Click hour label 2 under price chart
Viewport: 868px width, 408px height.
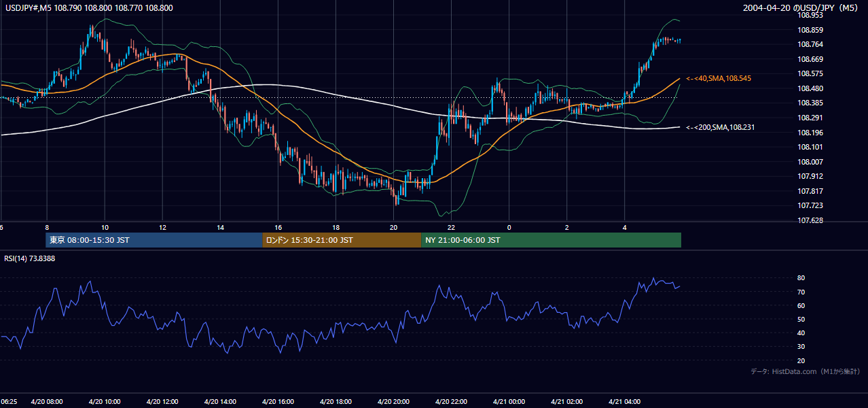[566, 228]
